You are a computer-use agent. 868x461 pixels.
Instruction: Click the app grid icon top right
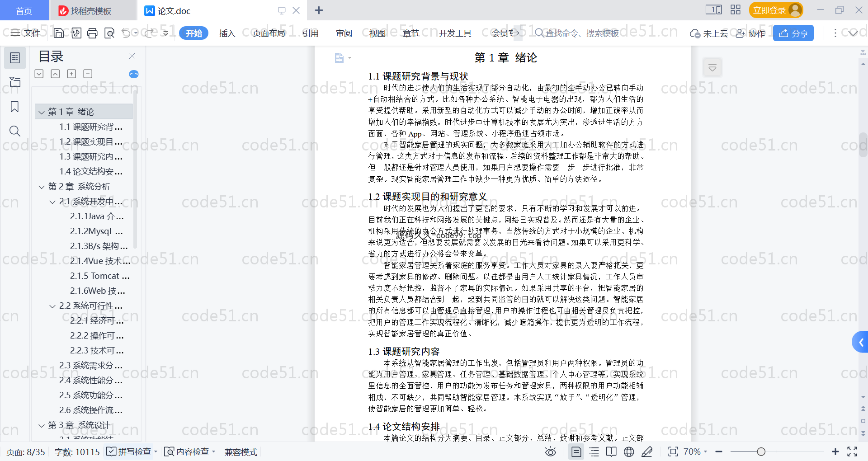(x=736, y=9)
